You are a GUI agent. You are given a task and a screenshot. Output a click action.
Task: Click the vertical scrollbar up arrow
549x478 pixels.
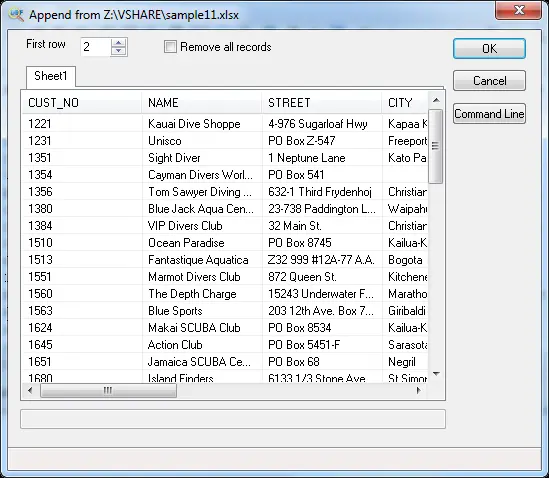point(436,101)
